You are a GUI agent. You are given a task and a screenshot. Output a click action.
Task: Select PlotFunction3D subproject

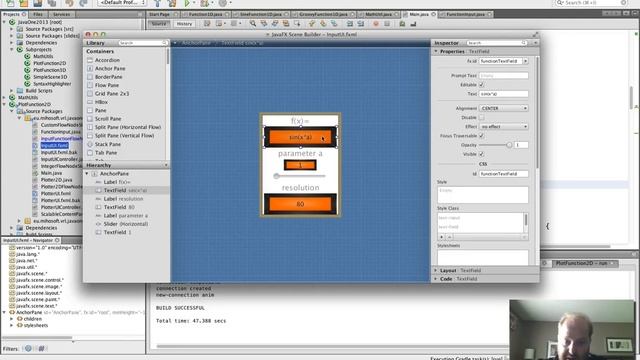49,70
